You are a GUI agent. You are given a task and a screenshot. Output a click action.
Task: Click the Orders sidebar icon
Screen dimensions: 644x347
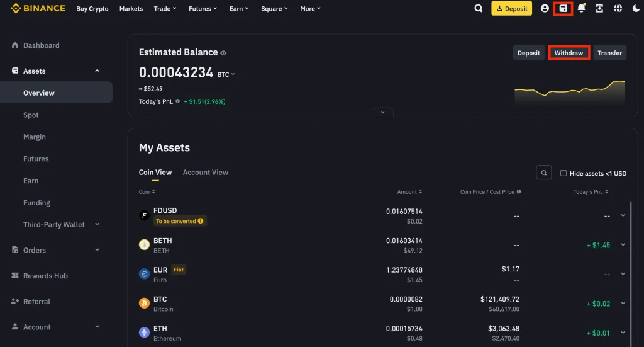15,250
